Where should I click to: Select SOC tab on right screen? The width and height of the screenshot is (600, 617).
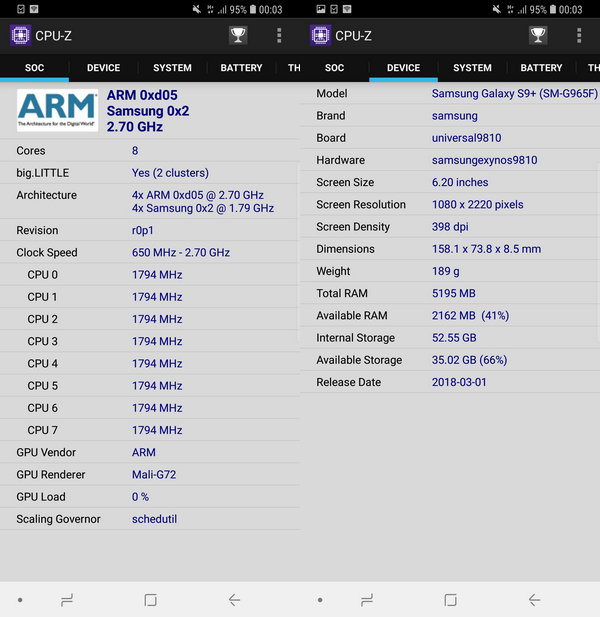pos(334,68)
